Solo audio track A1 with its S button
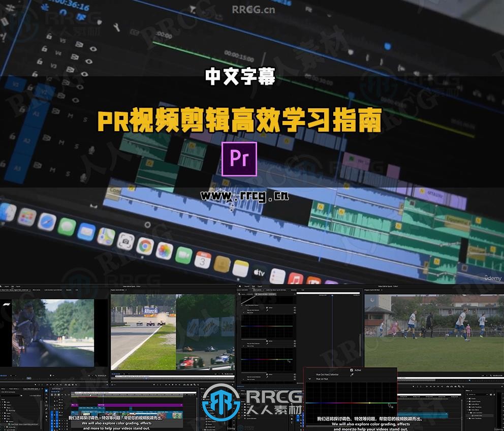 [85, 119]
